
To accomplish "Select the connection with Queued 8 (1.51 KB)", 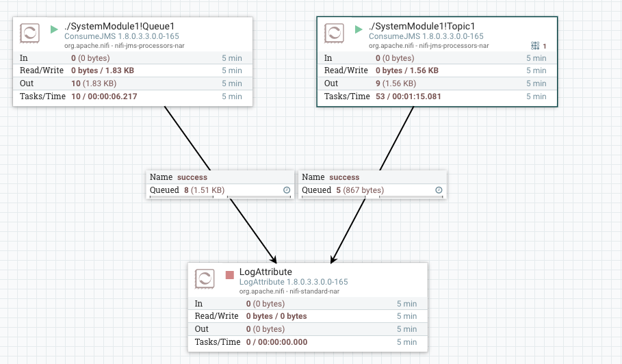I will (220, 184).
